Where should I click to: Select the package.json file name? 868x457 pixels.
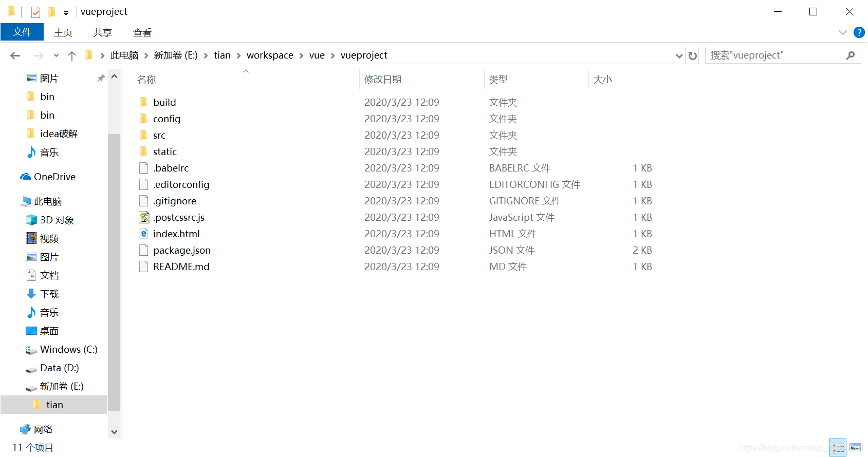pyautogui.click(x=182, y=250)
